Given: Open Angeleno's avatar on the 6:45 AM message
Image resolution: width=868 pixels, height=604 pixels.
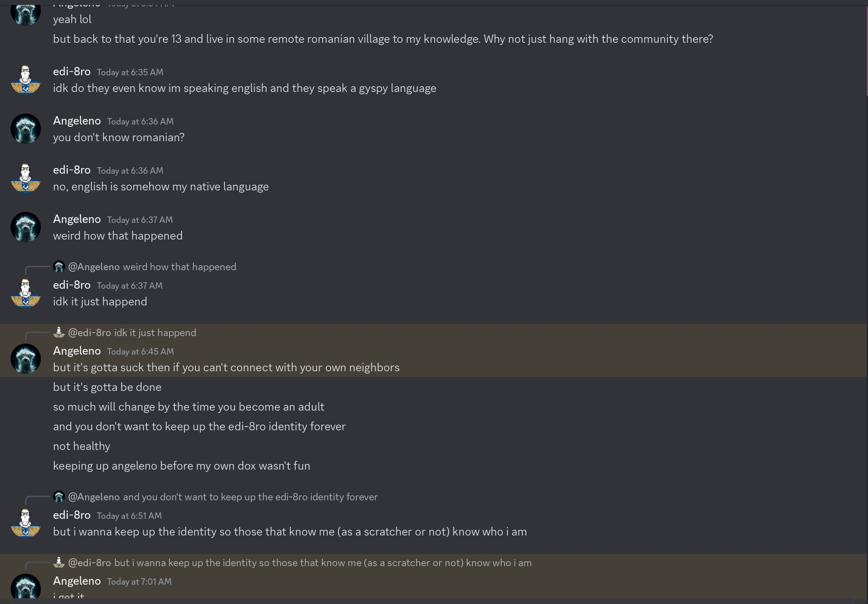Looking at the screenshot, I should 25,359.
